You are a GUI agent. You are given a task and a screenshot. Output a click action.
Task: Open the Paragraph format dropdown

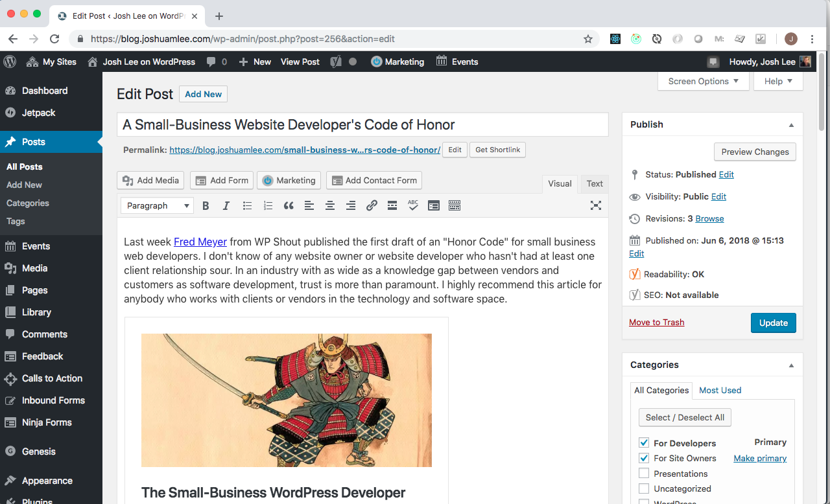click(158, 205)
